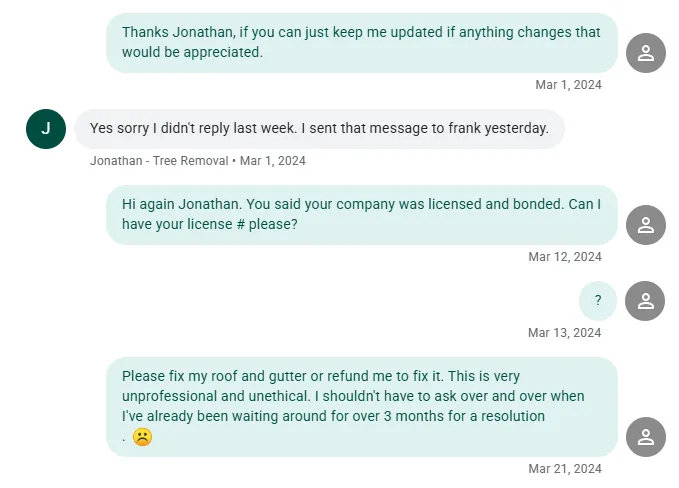
Task: Click the 'Jonathan - Tree Removal' sender name
Action: pos(159,160)
